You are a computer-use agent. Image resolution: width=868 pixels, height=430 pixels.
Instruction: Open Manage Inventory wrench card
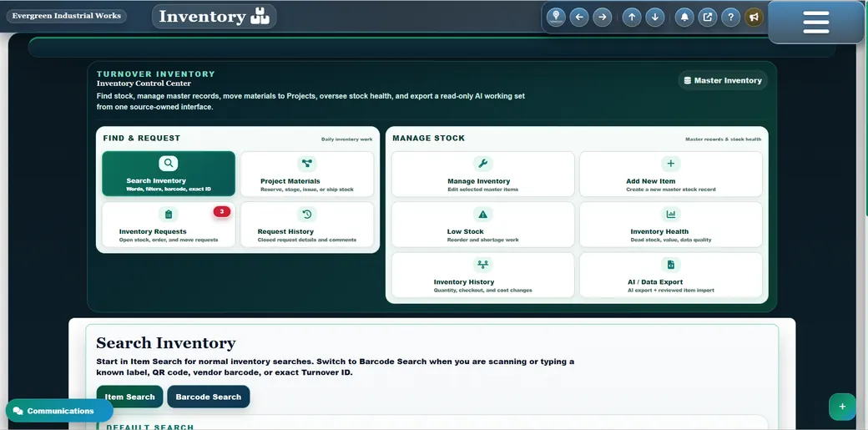tap(482, 174)
